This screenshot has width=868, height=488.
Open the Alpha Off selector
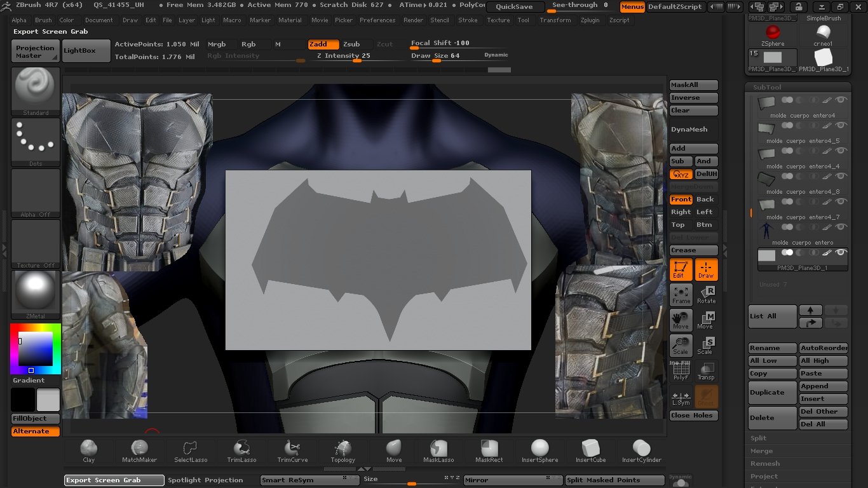(36, 193)
